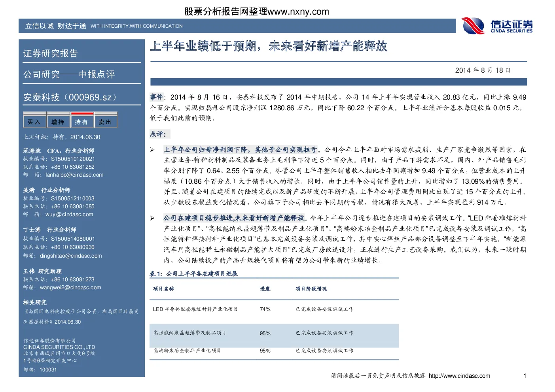Click bullet arrow before 上半年公司归母净利润下降
The height and width of the screenshot is (392, 555).
[152, 150]
